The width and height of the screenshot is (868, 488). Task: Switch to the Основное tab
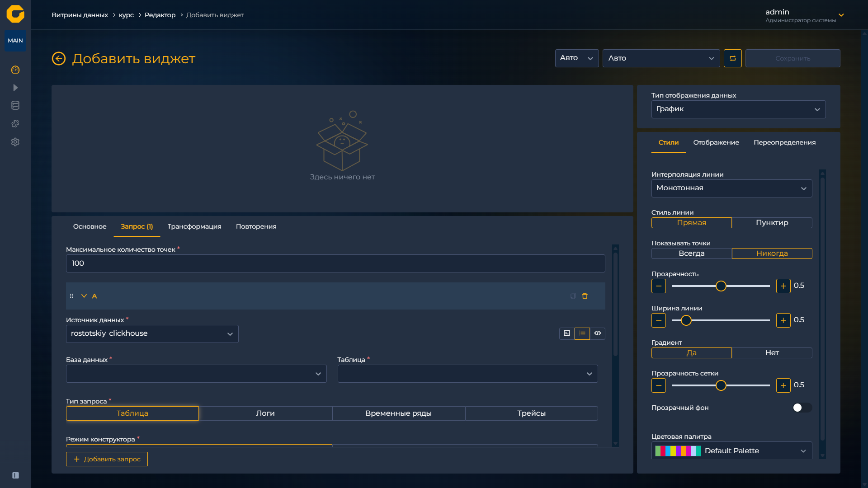pyautogui.click(x=90, y=227)
